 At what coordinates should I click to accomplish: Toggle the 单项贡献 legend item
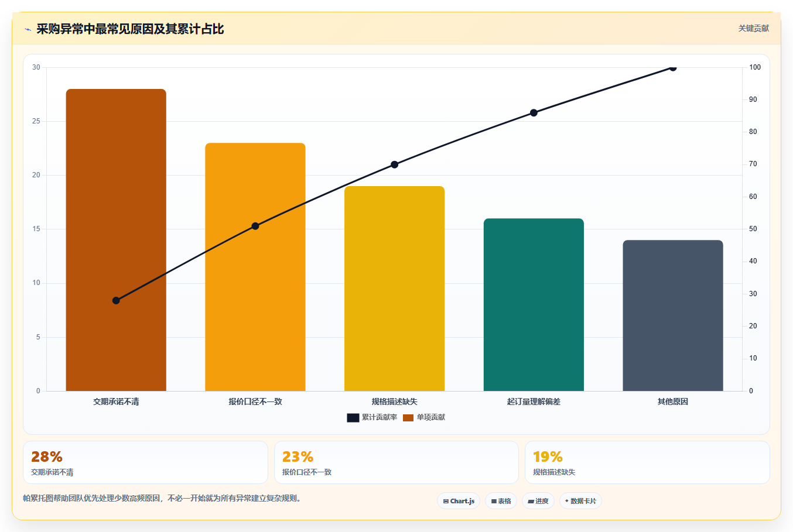424,417
